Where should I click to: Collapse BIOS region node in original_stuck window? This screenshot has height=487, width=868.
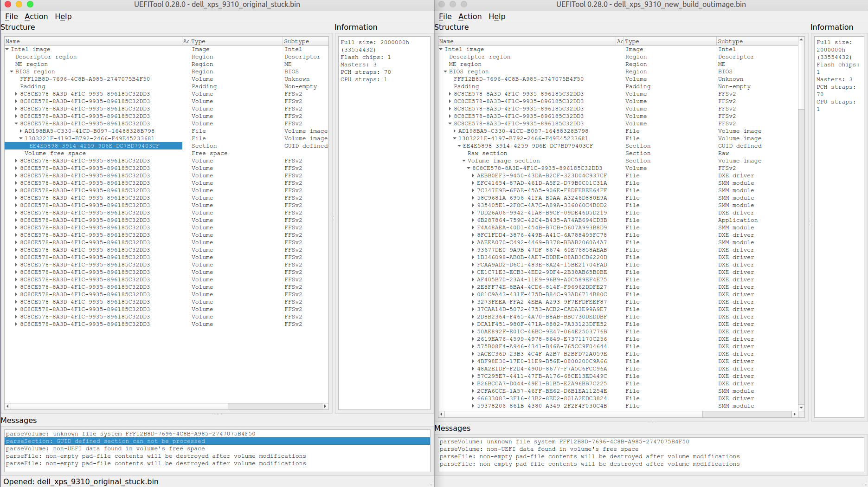(x=12, y=71)
